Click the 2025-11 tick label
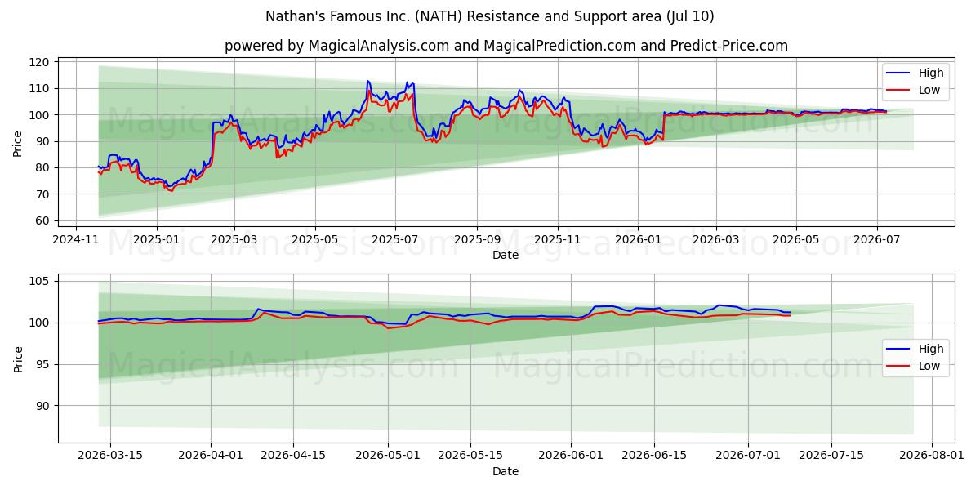This screenshot has height=490, width=980. click(x=558, y=240)
